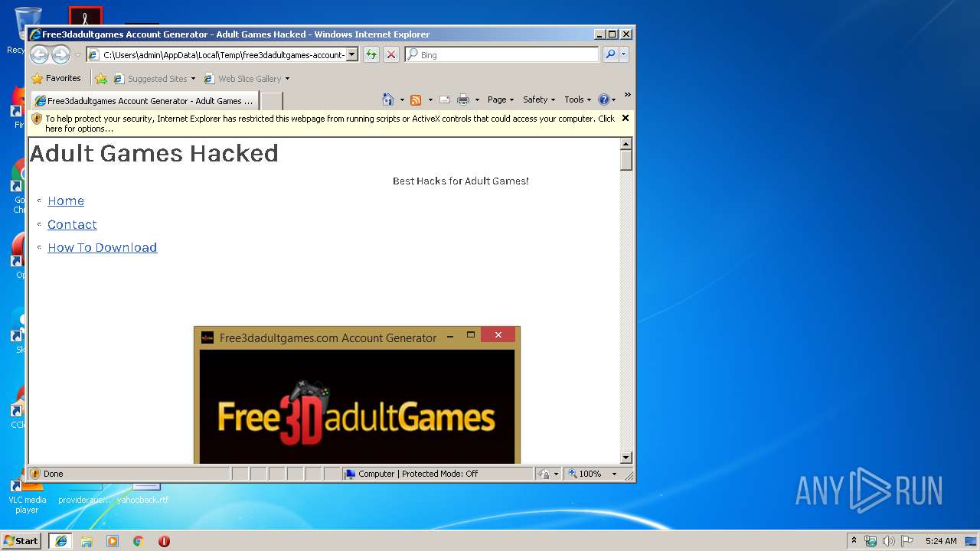Go back with the IE Back arrow

coord(39,54)
